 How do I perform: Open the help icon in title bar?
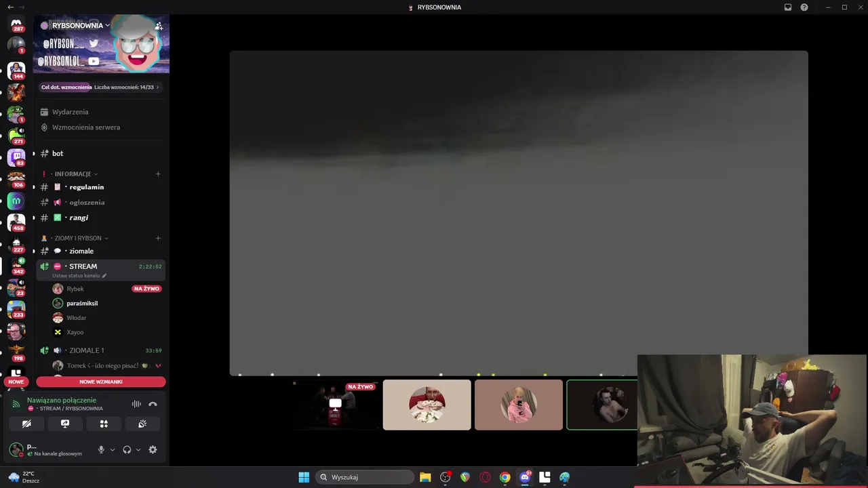[x=804, y=7]
